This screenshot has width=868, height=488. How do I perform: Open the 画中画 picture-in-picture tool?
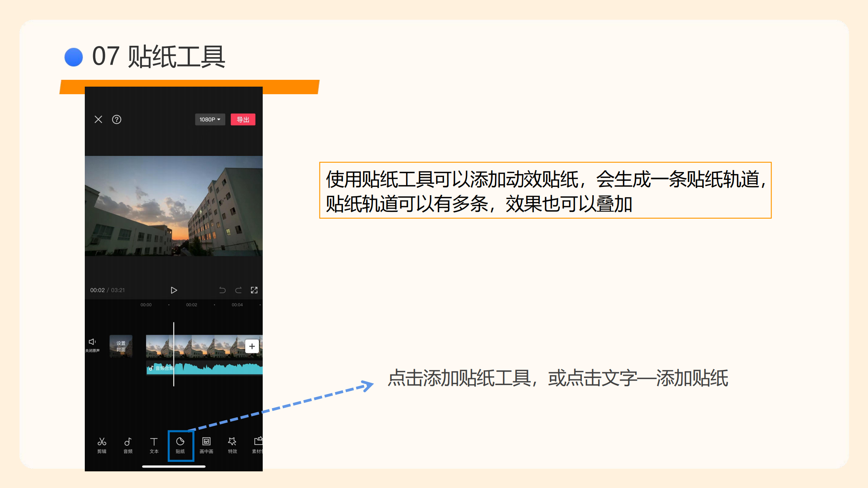click(x=206, y=445)
